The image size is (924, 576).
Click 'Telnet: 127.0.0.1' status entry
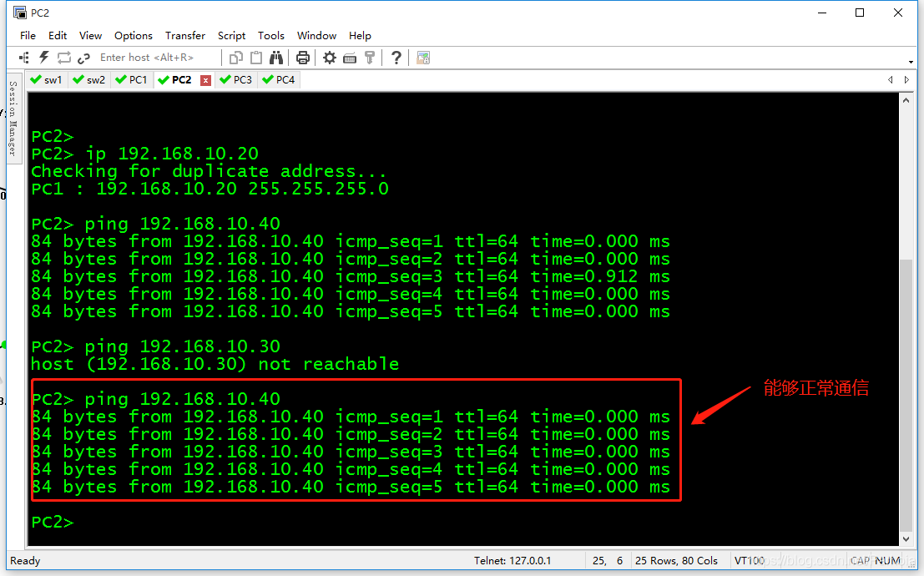(512, 561)
